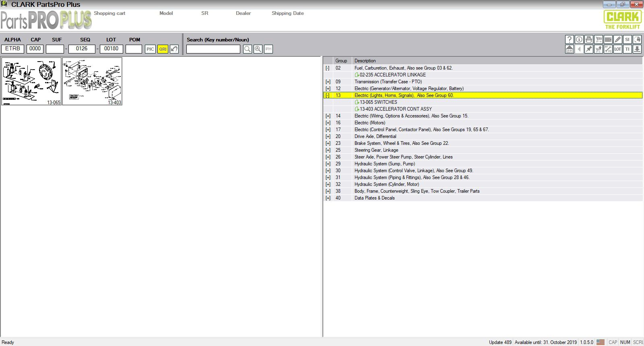Viewport: 644px width, 346px height.
Task: Click the pencil edit icon
Action: [618, 39]
